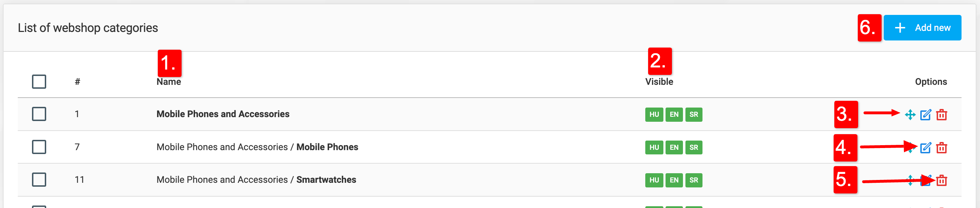
Task: Open the Mobile Phones and Accessories category name
Action: 223,114
